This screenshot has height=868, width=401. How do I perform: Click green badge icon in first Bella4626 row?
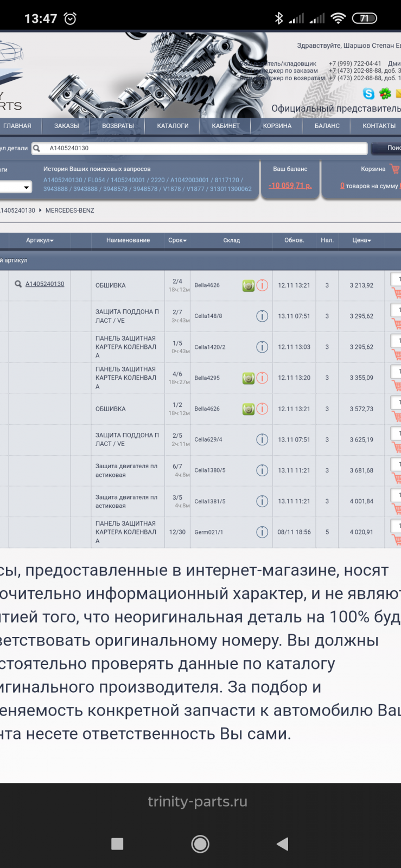(248, 285)
